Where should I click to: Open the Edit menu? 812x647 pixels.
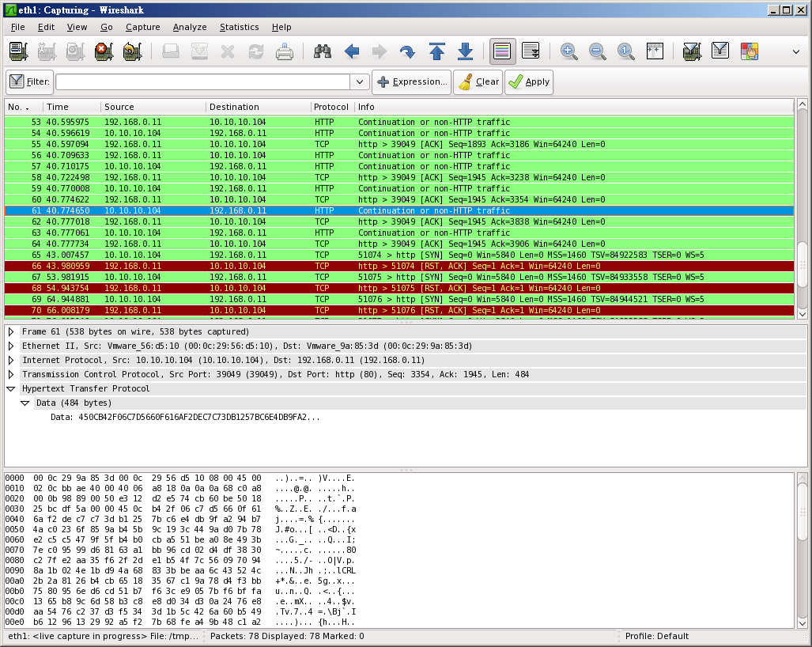(x=46, y=27)
